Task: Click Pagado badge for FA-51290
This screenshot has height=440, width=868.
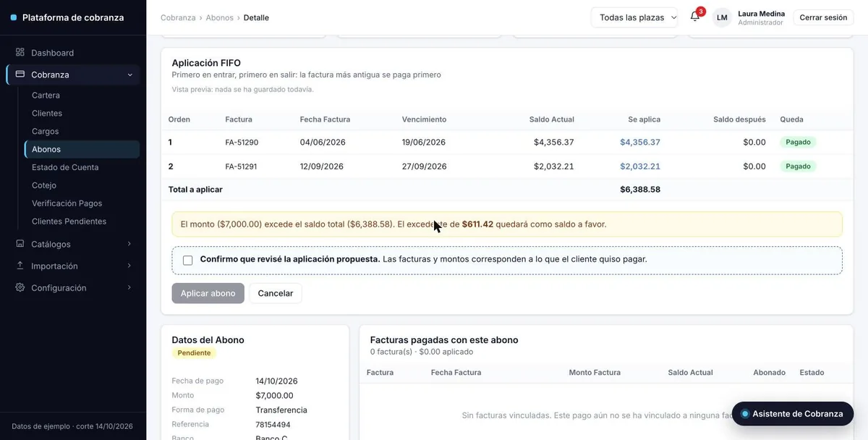Action: pyautogui.click(x=798, y=143)
